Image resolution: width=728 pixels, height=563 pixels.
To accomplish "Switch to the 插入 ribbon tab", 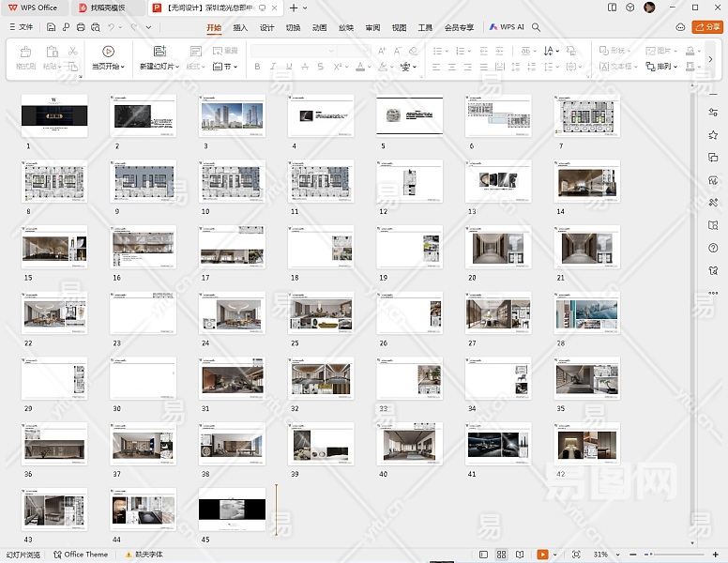I will click(240, 28).
